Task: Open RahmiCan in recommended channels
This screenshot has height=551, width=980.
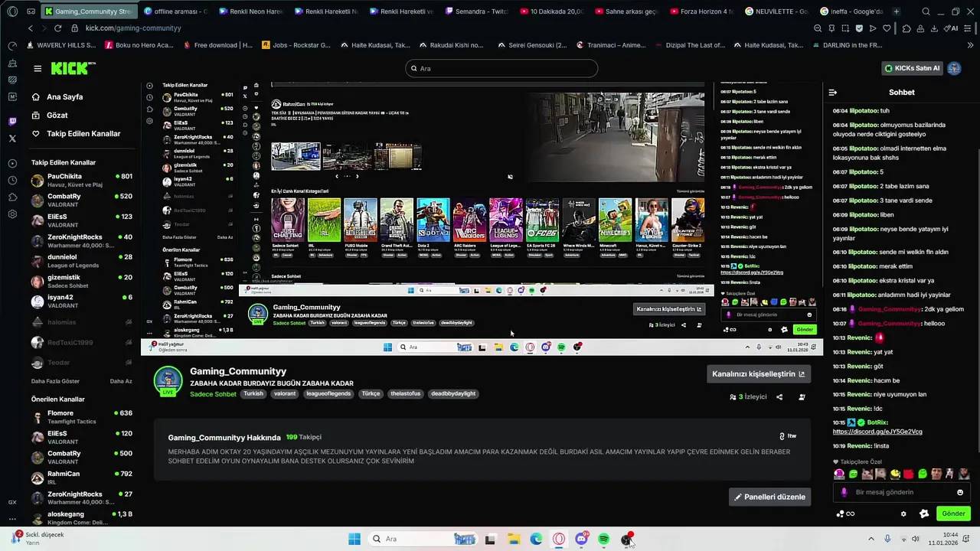Action: pos(82,478)
